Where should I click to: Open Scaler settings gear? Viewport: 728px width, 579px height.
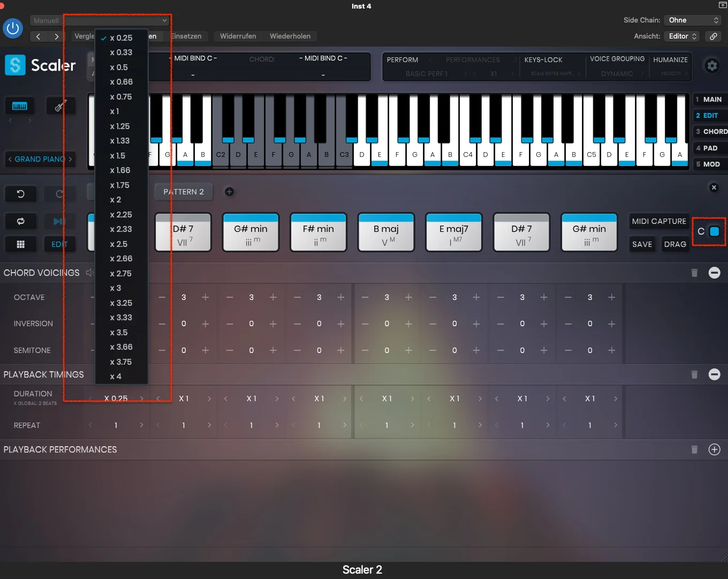coord(712,66)
